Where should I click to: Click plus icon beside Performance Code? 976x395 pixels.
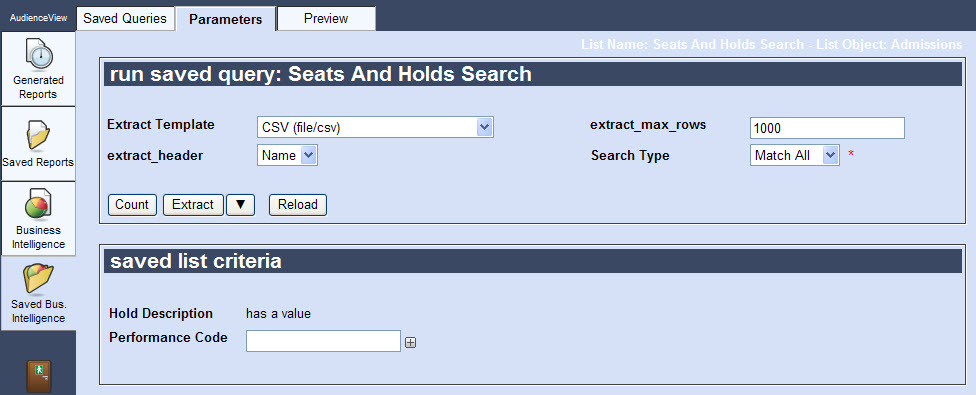pos(410,342)
